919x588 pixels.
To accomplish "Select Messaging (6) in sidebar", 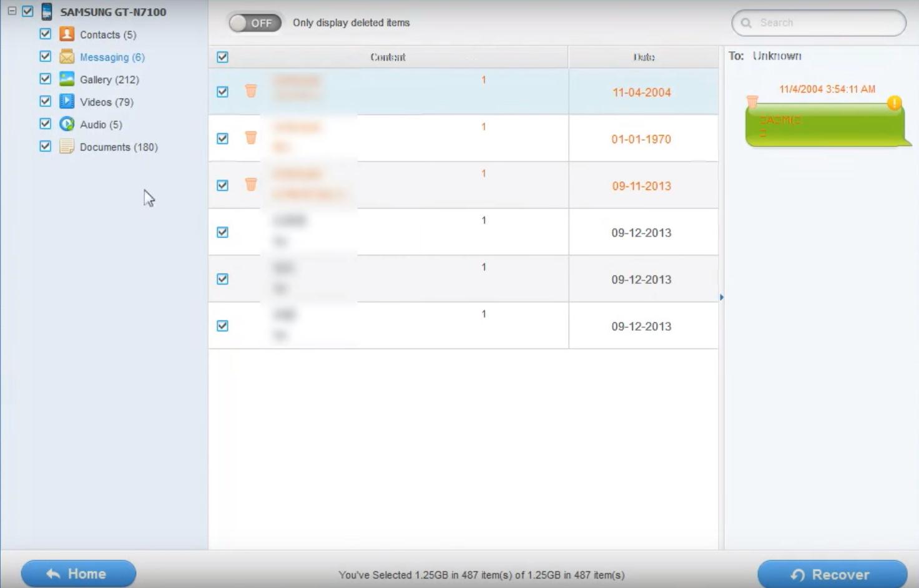I will pyautogui.click(x=112, y=57).
